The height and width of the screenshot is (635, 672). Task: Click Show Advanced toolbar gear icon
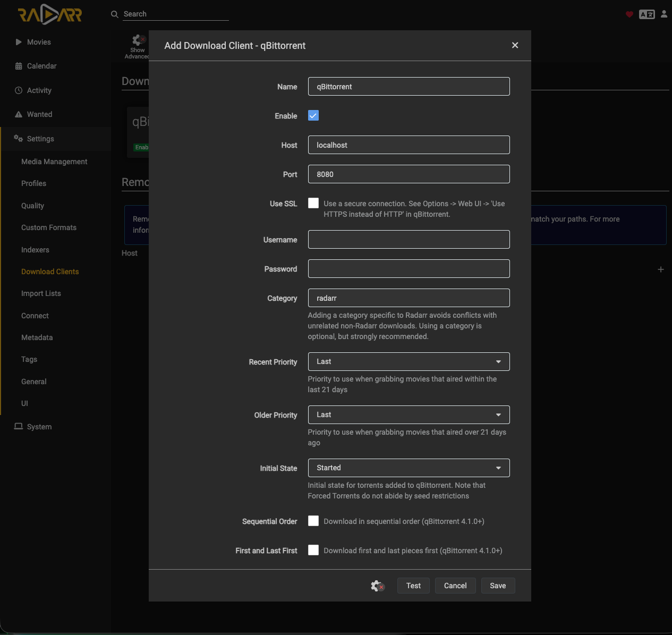click(x=139, y=40)
